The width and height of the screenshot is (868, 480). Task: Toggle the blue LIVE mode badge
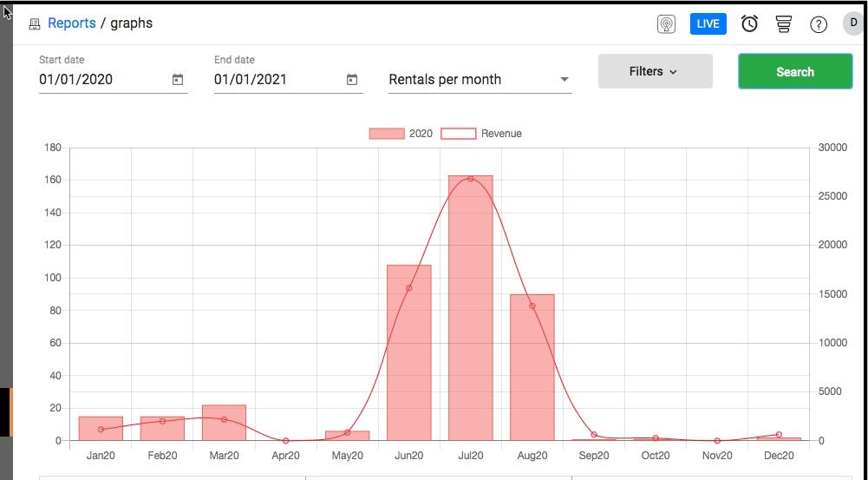click(708, 23)
